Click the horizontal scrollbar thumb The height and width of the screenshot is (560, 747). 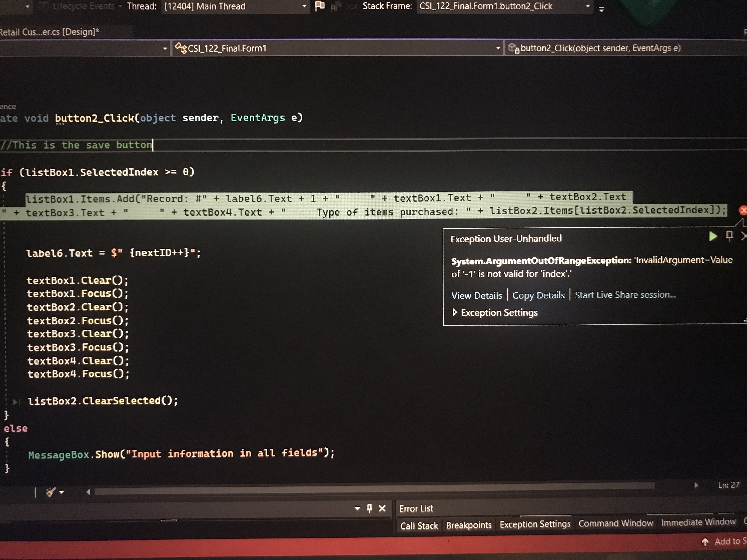(x=374, y=489)
